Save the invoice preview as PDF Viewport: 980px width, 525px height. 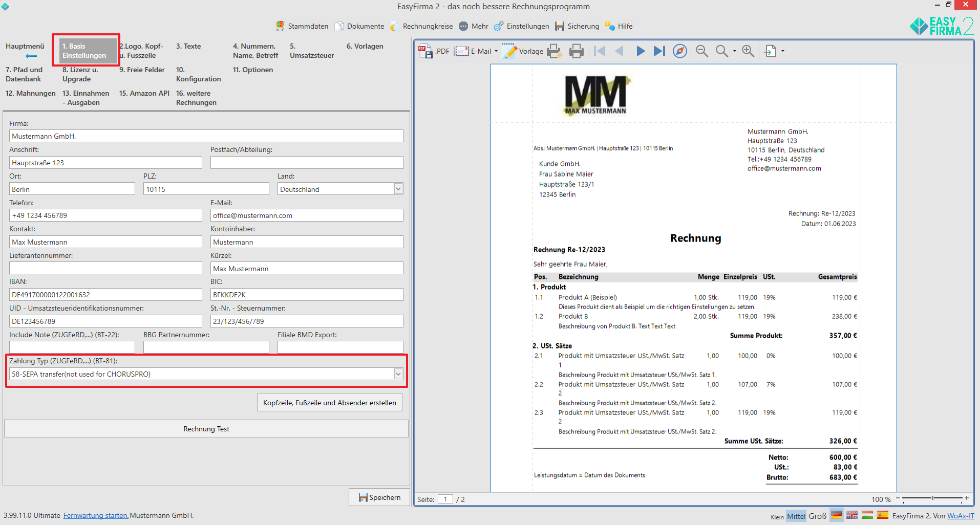(434, 51)
